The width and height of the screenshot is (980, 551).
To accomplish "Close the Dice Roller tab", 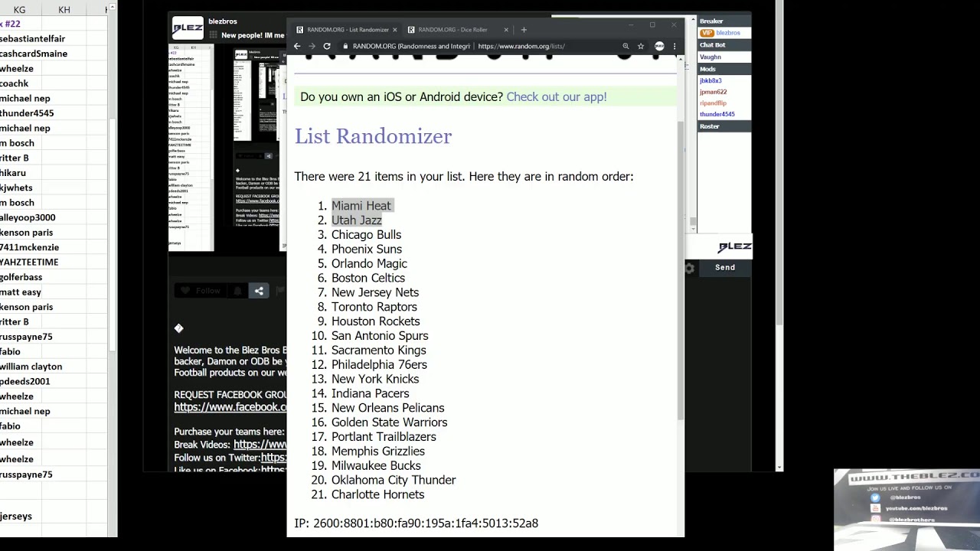I will pos(506,30).
